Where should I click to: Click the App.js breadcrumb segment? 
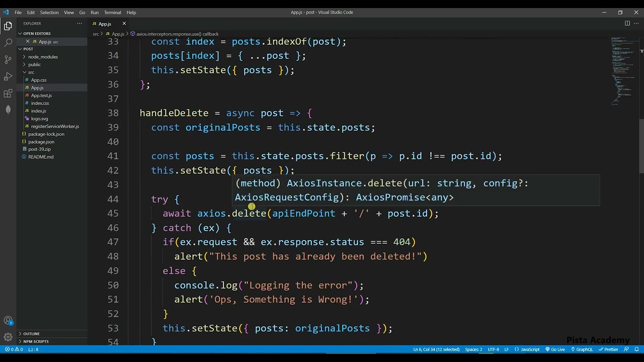click(115, 34)
